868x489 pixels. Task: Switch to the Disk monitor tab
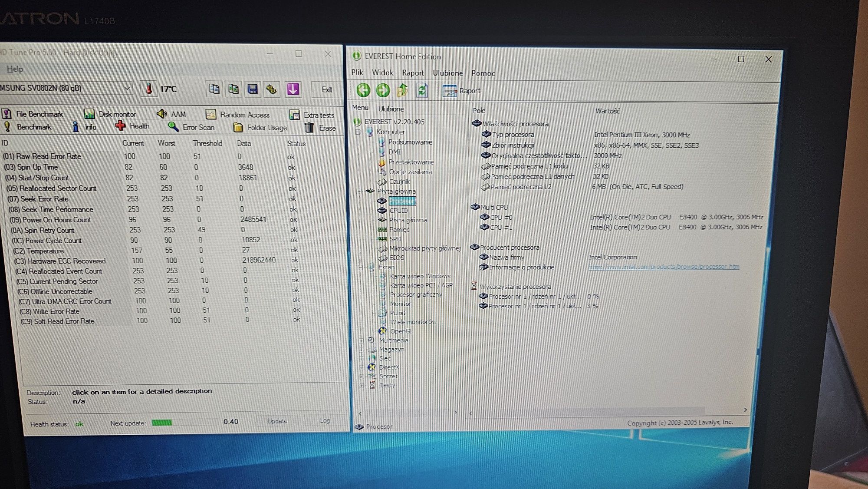click(x=110, y=114)
